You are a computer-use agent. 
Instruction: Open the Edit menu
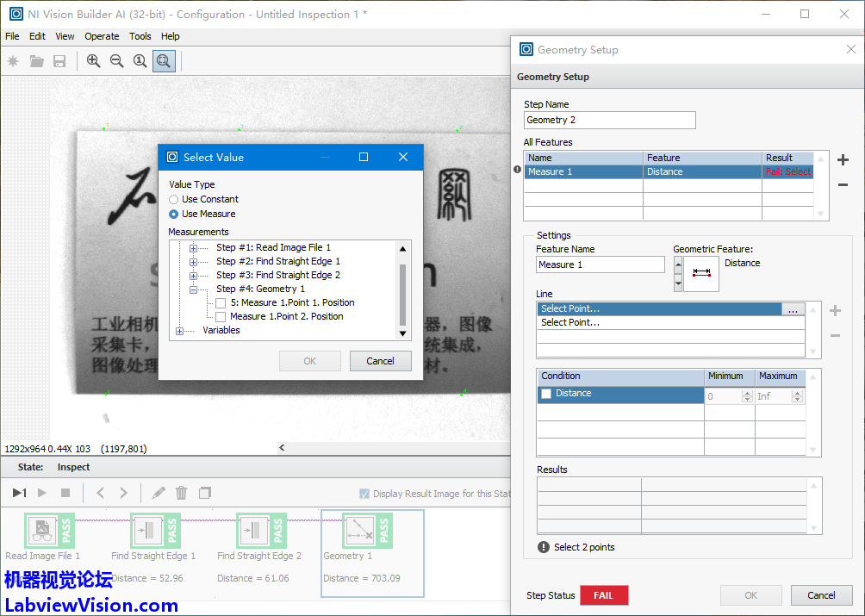tap(38, 36)
